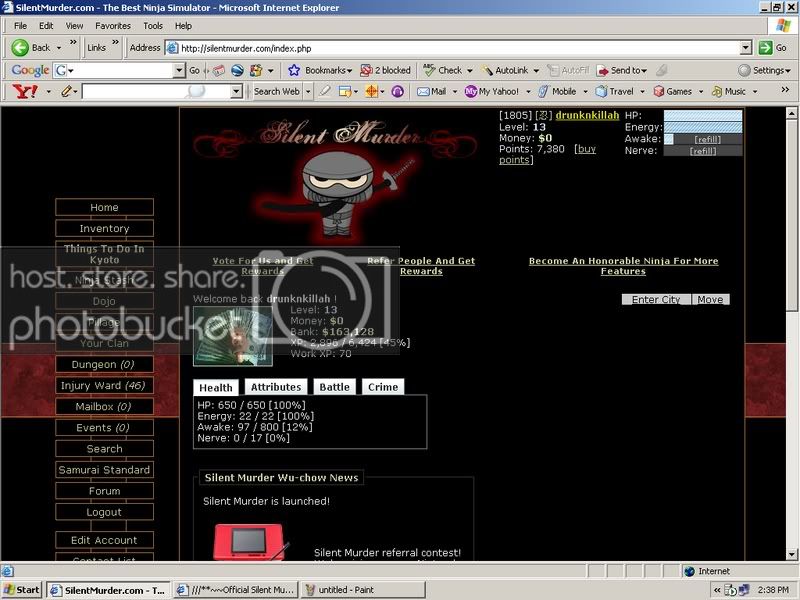800x600 pixels.
Task: Open the Bookmarks dropdown arrow
Action: point(349,70)
